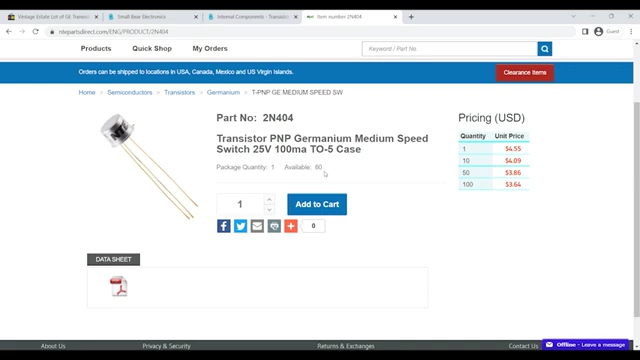
Task: Click the quantity input field
Action: [x=240, y=204]
